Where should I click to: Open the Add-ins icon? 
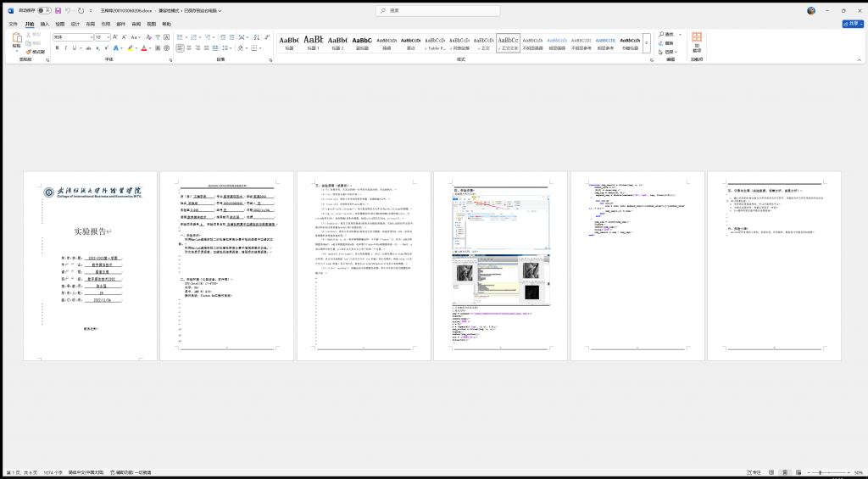pos(696,41)
